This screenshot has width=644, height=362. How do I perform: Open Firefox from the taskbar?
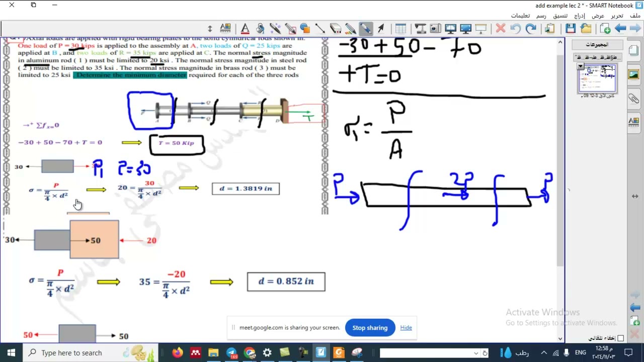pos(177,352)
